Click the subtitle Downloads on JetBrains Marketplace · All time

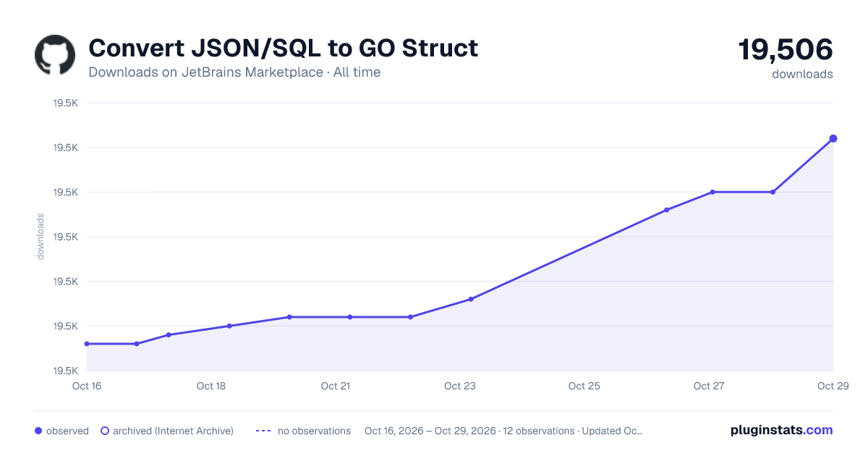(x=234, y=72)
